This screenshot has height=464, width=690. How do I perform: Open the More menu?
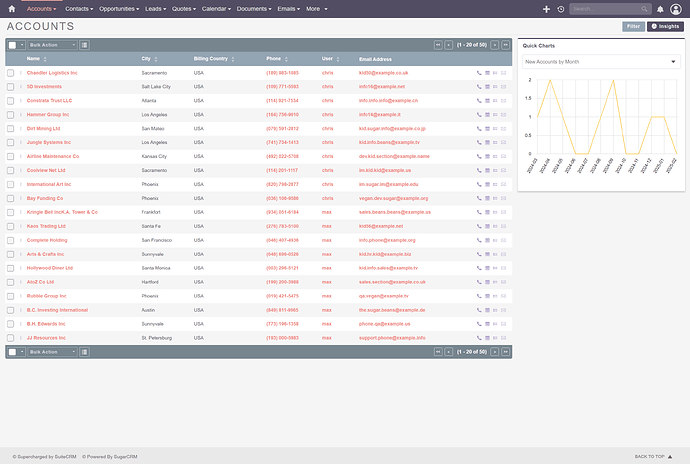[x=316, y=9]
